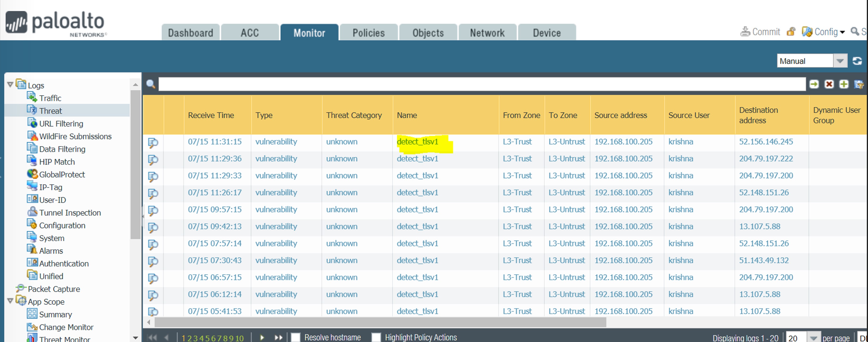The image size is (868, 342).
Task: Click the magnifying glass search icon
Action: tap(151, 84)
